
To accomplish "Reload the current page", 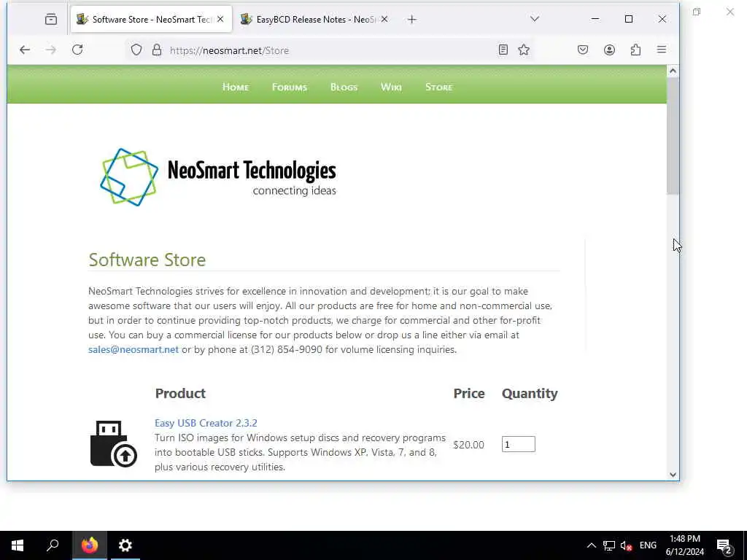I will pyautogui.click(x=77, y=50).
